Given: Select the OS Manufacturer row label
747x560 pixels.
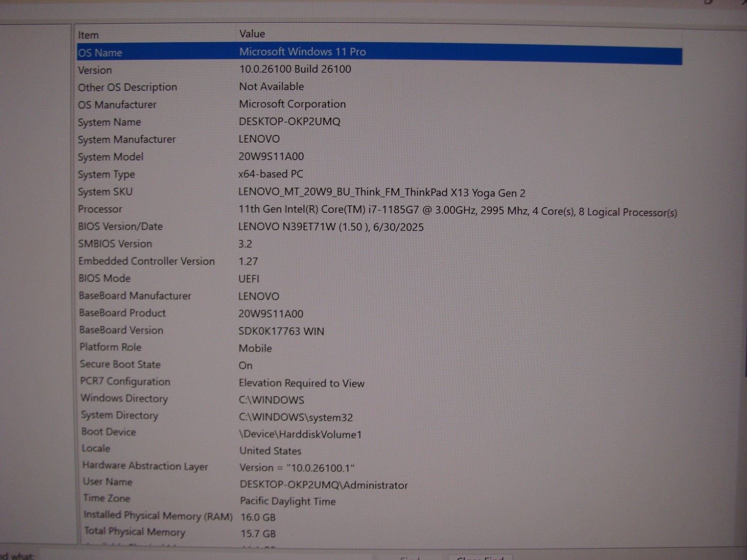Looking at the screenshot, I should coord(117,105).
